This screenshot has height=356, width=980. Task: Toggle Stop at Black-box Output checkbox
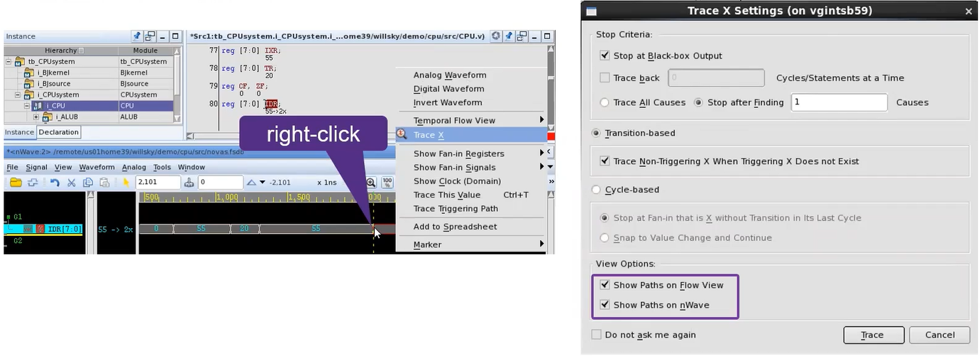point(605,55)
